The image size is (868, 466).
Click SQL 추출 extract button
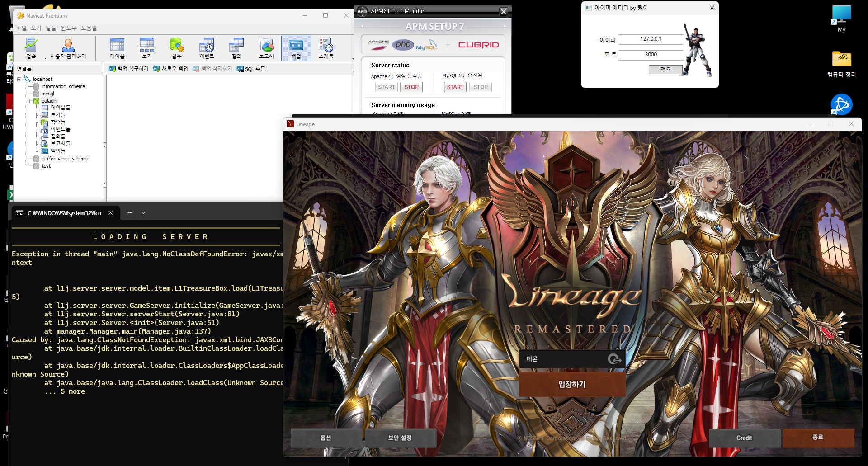click(251, 69)
